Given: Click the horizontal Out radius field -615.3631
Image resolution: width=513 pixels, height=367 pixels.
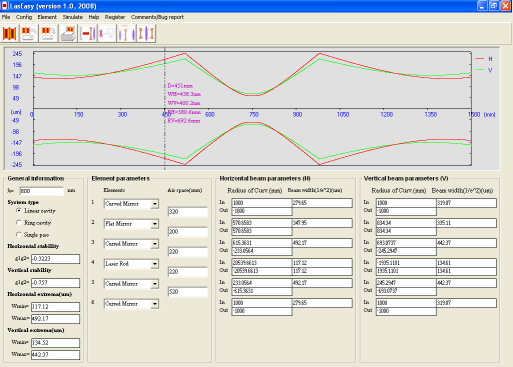Looking at the screenshot, I should [262, 291].
